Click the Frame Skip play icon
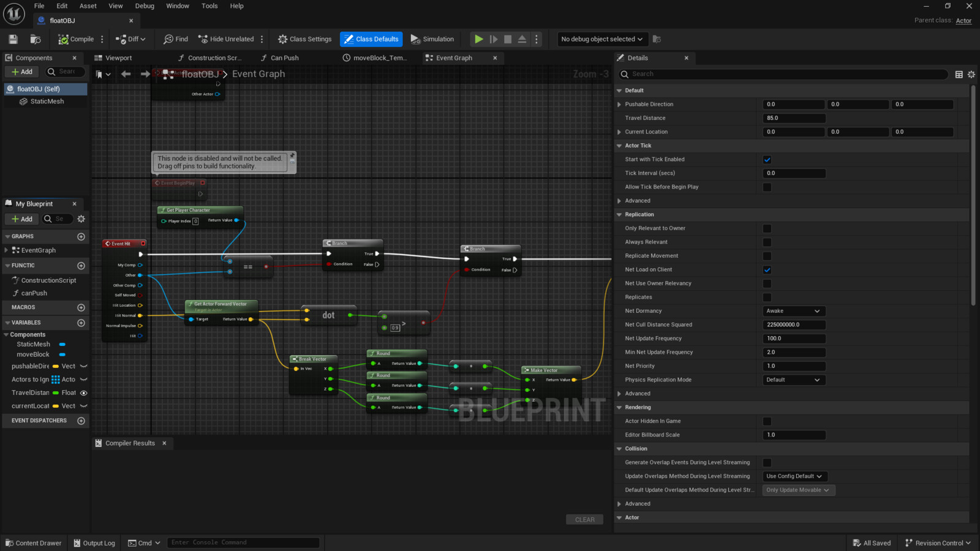The image size is (980, 551). point(494,39)
